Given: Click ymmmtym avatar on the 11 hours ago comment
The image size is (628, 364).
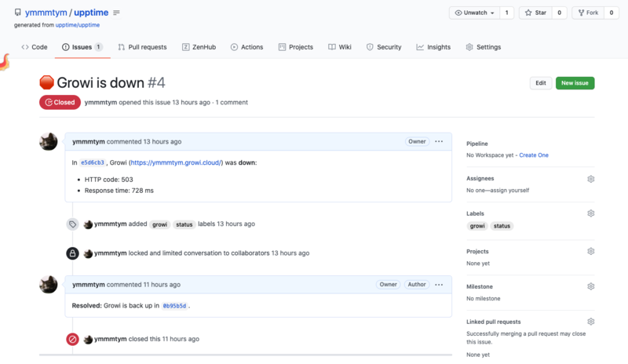Looking at the screenshot, I should click(x=49, y=285).
